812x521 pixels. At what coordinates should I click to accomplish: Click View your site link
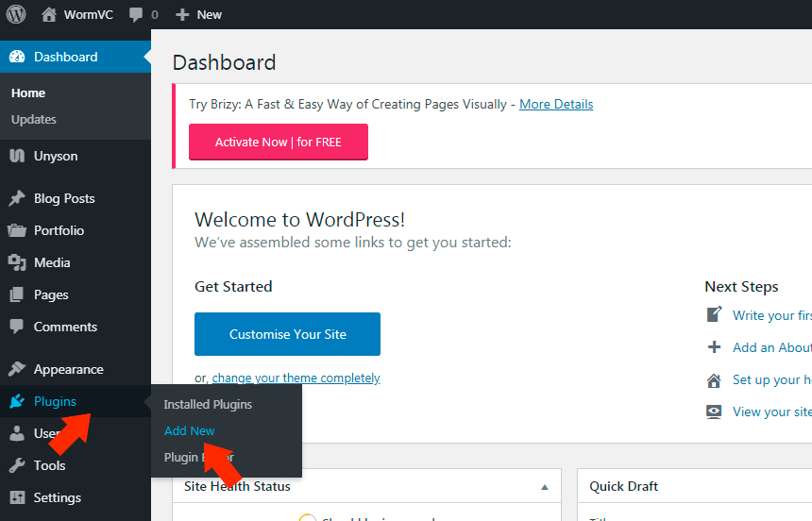tap(772, 412)
